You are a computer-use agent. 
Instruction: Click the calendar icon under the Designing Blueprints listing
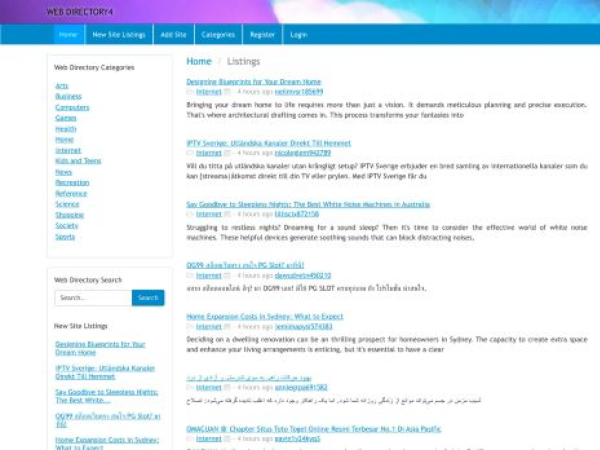coord(227,92)
